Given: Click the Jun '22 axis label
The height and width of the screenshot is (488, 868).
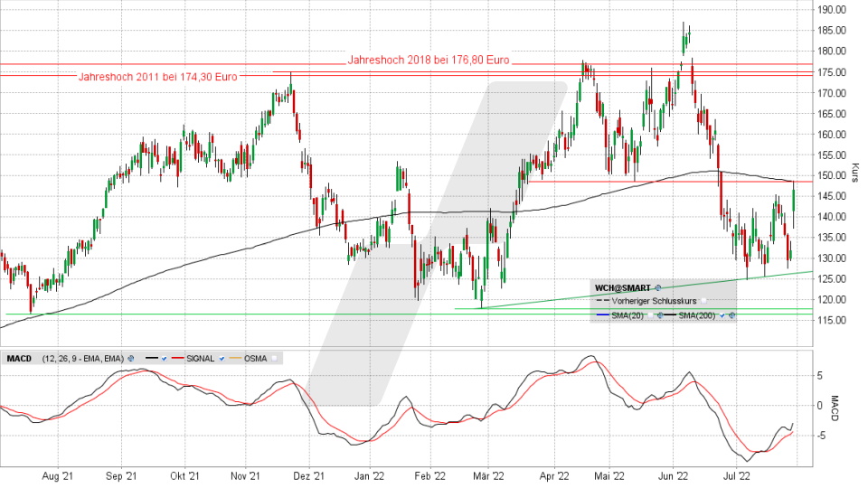Looking at the screenshot, I should pos(673,476).
